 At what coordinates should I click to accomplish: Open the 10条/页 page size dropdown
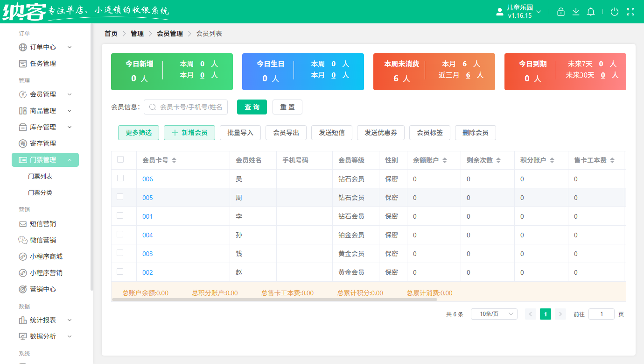(494, 314)
